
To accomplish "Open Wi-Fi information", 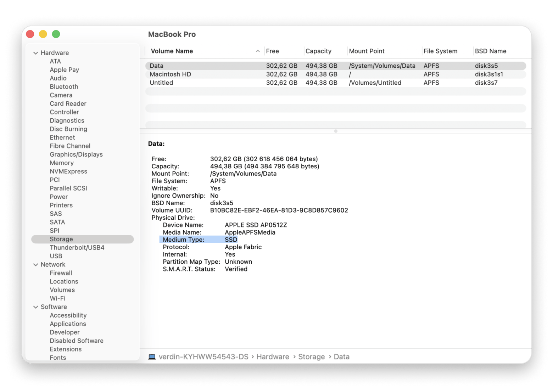I will coord(57,298).
